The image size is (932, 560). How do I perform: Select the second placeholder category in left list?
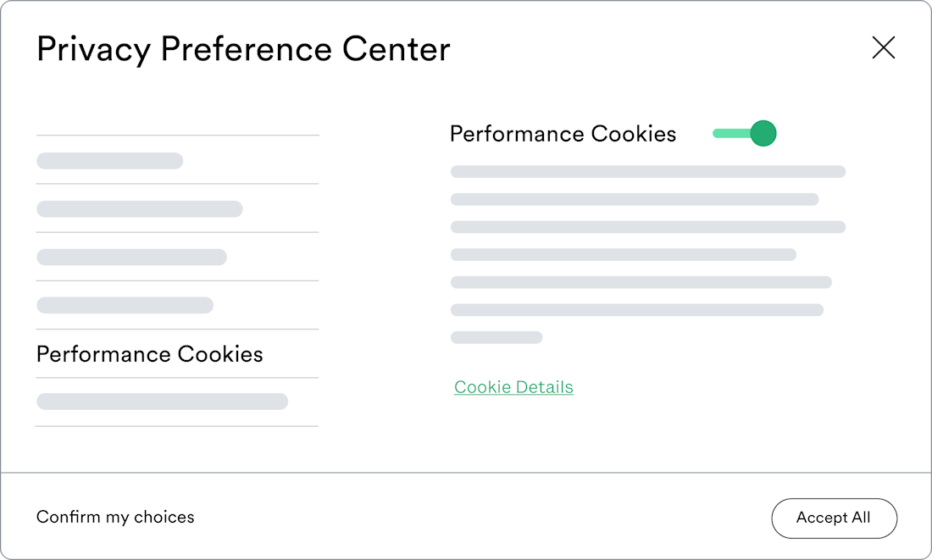(140, 208)
